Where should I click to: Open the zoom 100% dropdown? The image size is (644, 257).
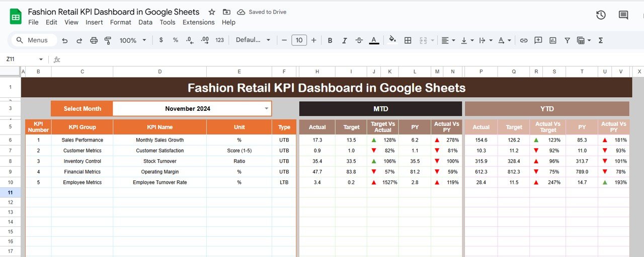pyautogui.click(x=133, y=40)
